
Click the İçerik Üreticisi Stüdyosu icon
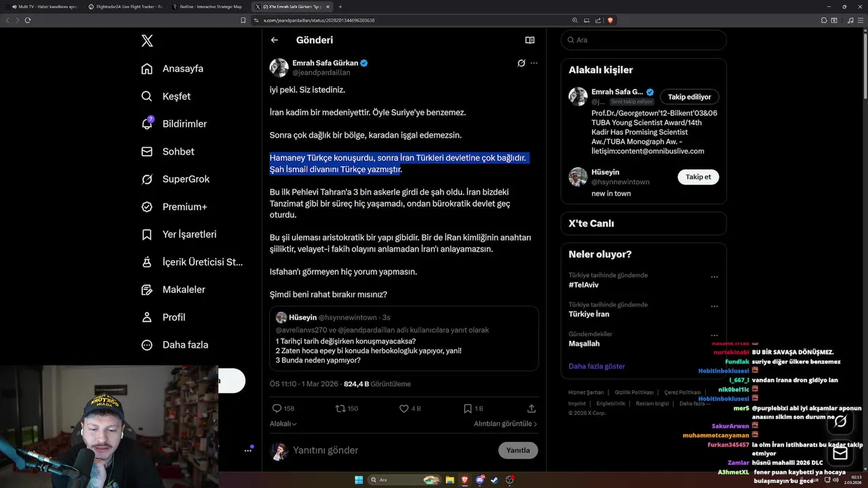146,262
